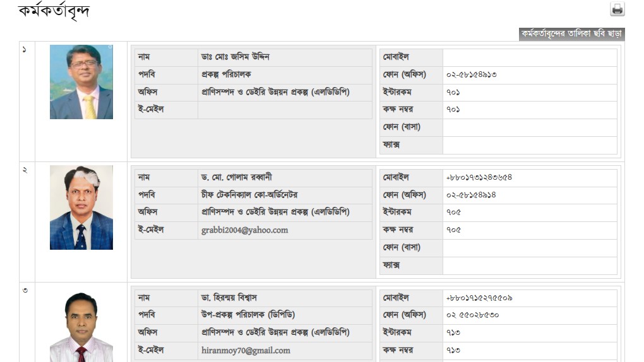Click office phone 02-58154913
644x362 pixels.
tap(472, 74)
